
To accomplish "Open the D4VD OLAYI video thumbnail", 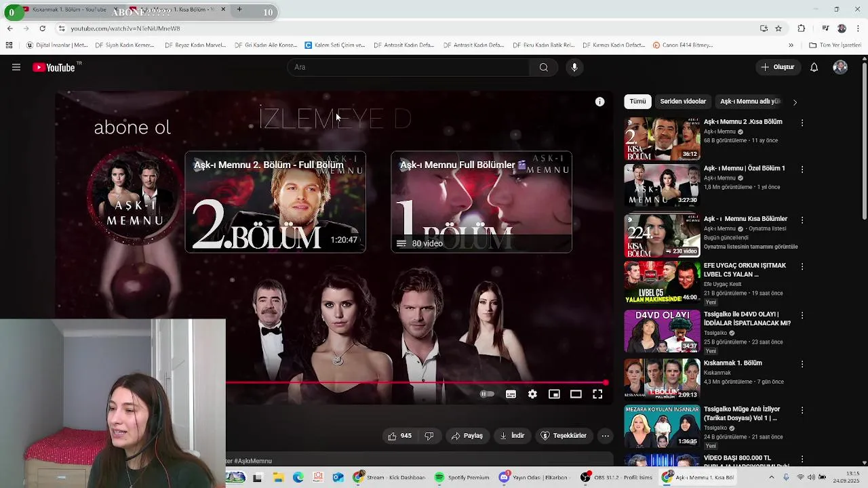I will [x=662, y=331].
